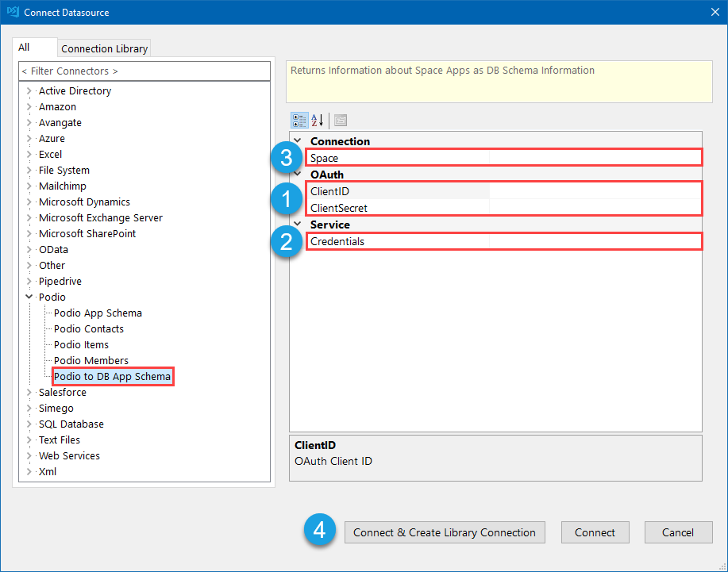Image resolution: width=728 pixels, height=572 pixels.
Task: Expand the Pipedrive node
Action: (29, 281)
